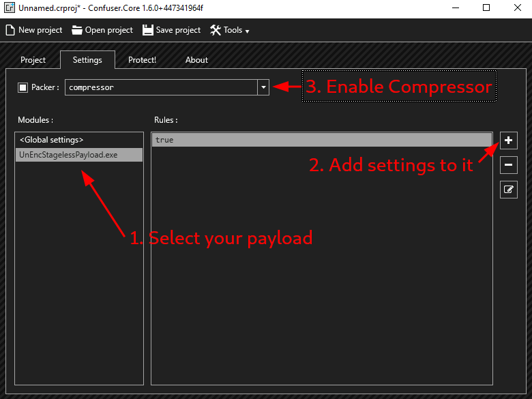Open the Tools menu dropdown arrow
Viewport: 532px width, 399px height.
tap(247, 31)
